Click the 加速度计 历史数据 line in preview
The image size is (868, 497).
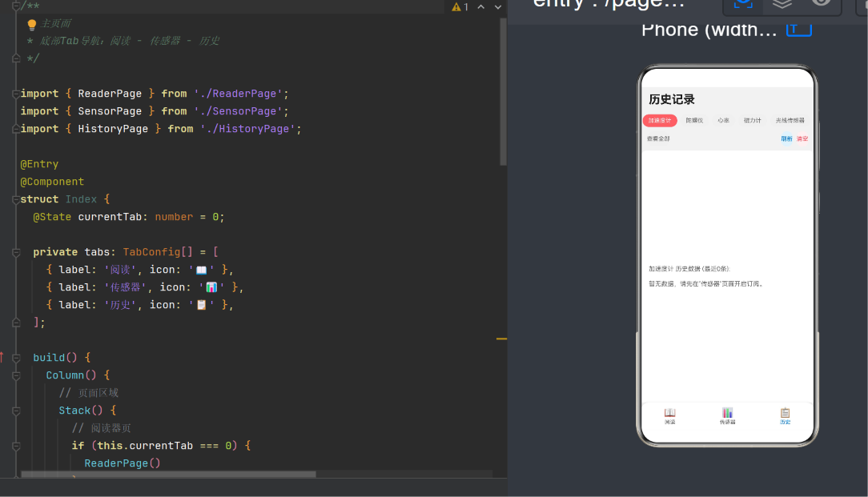(689, 269)
